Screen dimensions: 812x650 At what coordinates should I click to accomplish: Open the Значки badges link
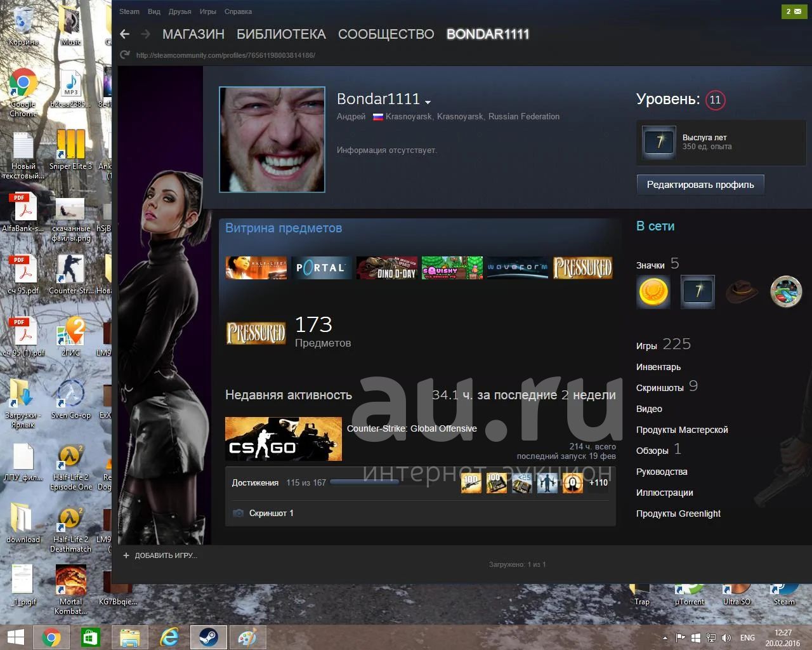(650, 265)
